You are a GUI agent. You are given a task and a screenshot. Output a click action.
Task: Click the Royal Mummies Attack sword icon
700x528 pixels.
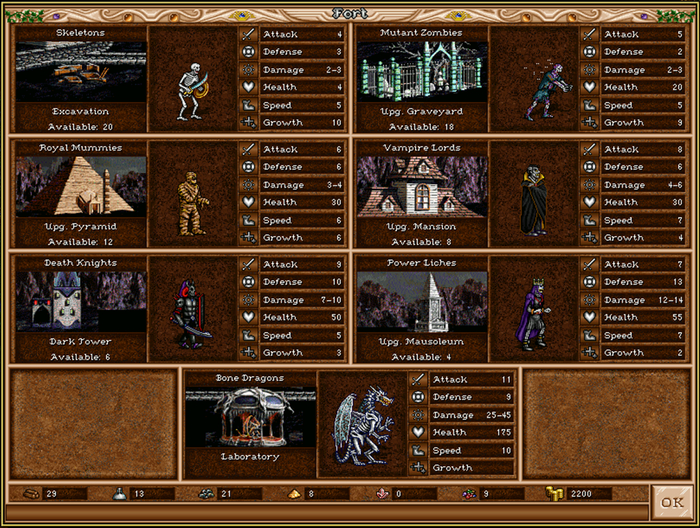(248, 149)
